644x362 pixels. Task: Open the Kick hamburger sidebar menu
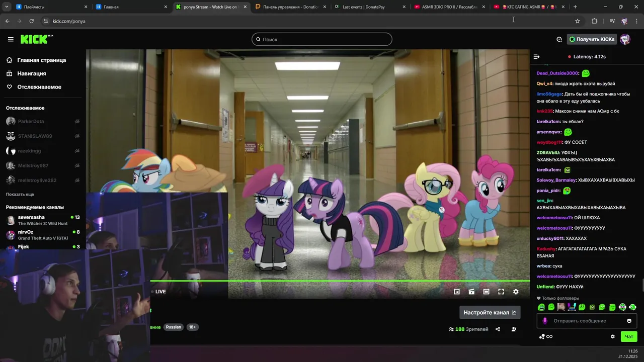click(x=11, y=39)
